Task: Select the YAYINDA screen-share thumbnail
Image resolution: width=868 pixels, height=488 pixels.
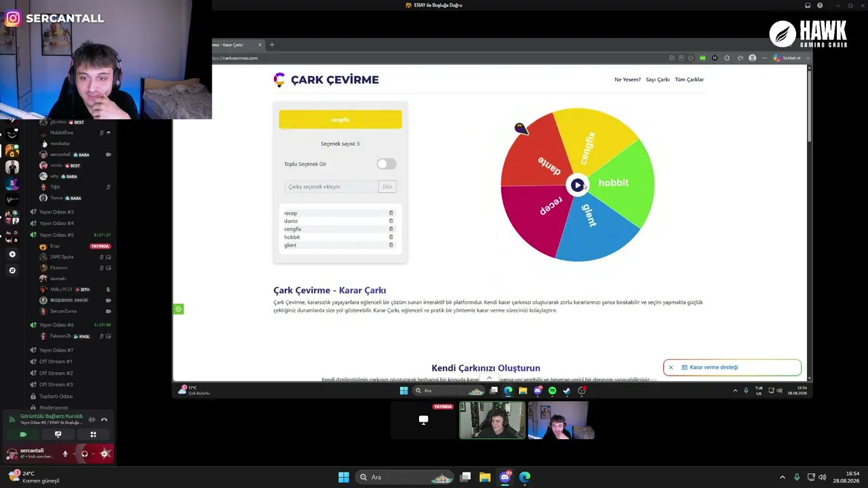Action: point(424,420)
